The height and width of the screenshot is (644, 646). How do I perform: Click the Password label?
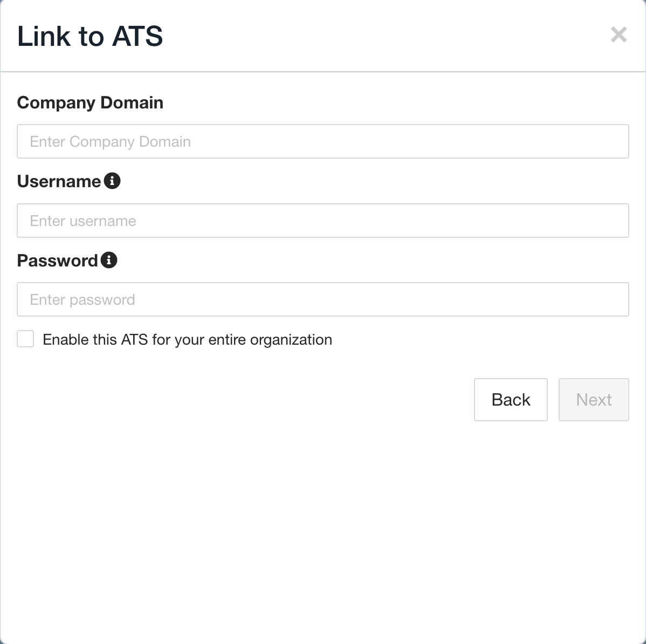[x=57, y=261]
